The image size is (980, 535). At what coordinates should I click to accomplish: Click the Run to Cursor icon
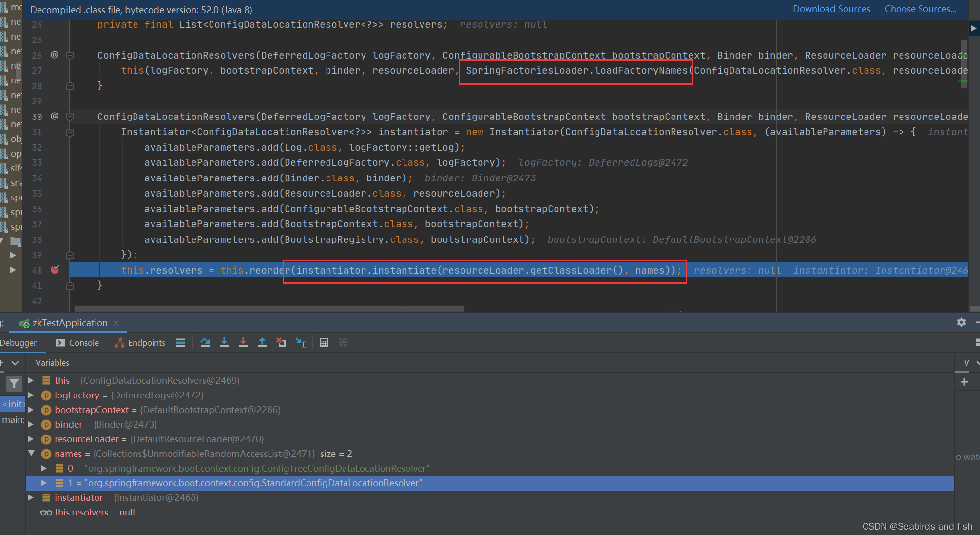(x=301, y=342)
